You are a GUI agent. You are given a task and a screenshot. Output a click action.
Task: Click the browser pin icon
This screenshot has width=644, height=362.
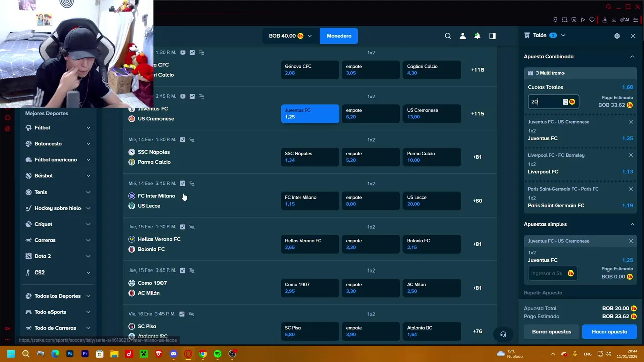[555, 20]
